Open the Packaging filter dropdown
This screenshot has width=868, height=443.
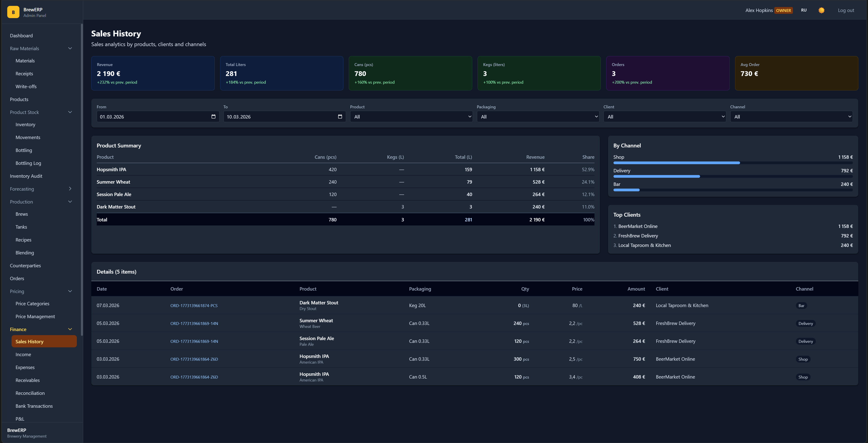(x=538, y=117)
